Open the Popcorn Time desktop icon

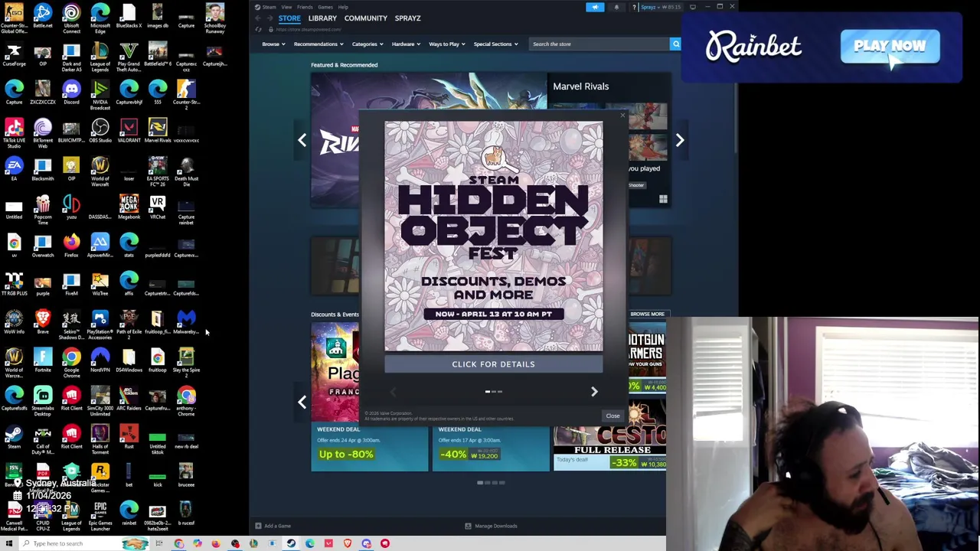coord(43,210)
